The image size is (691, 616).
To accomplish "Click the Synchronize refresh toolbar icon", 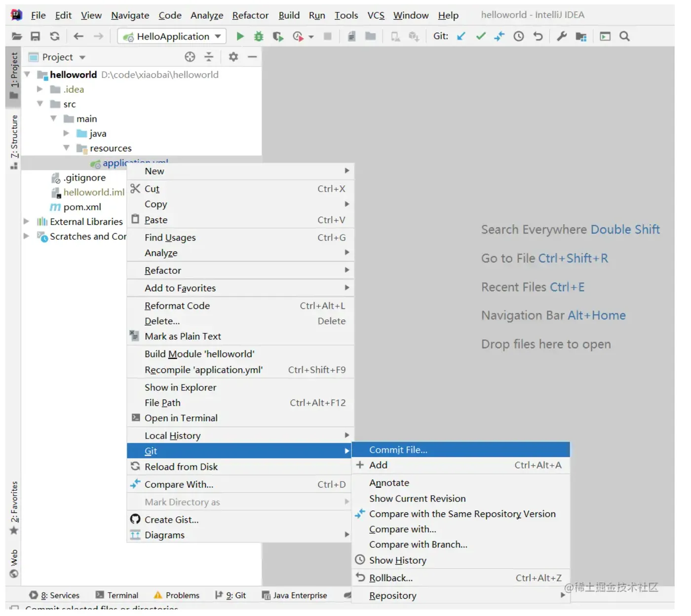I will tap(55, 37).
